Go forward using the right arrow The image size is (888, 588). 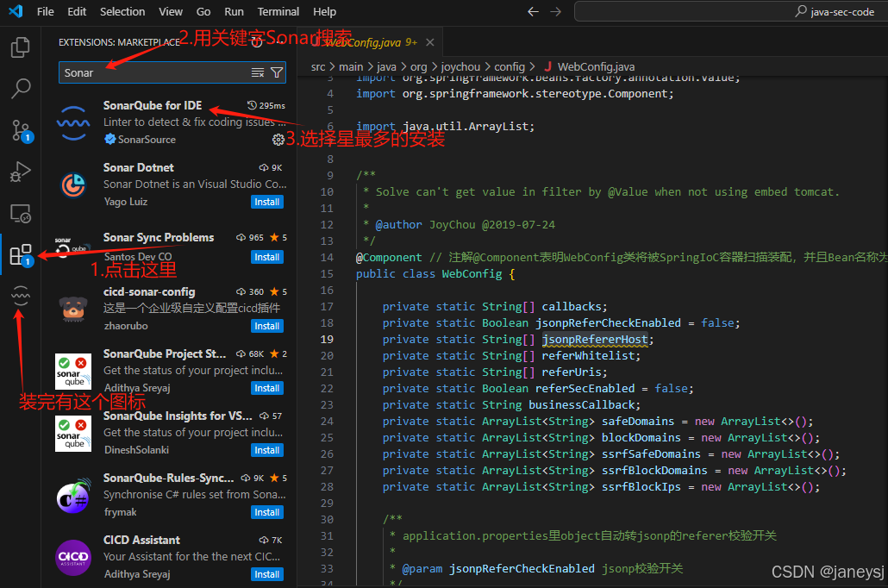[x=555, y=11]
